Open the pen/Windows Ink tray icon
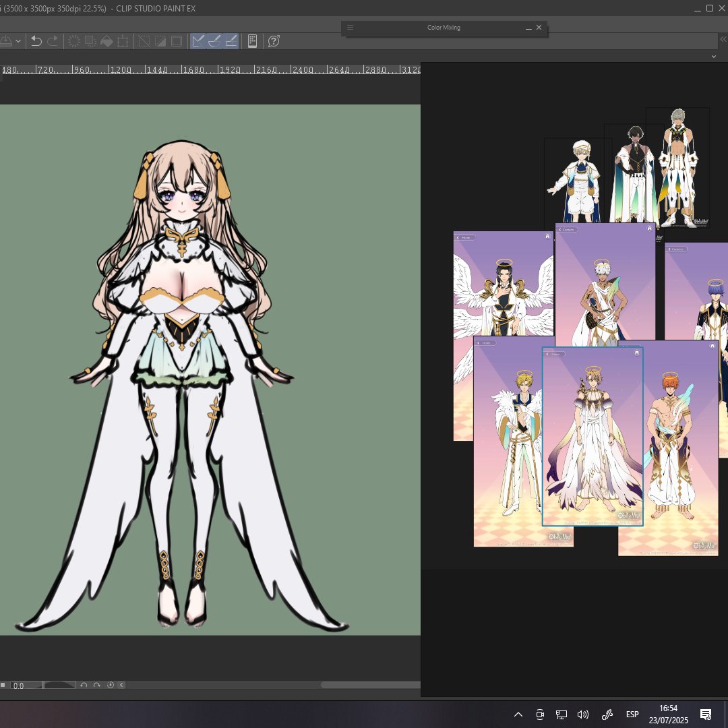Image resolution: width=728 pixels, height=728 pixels. [607, 714]
